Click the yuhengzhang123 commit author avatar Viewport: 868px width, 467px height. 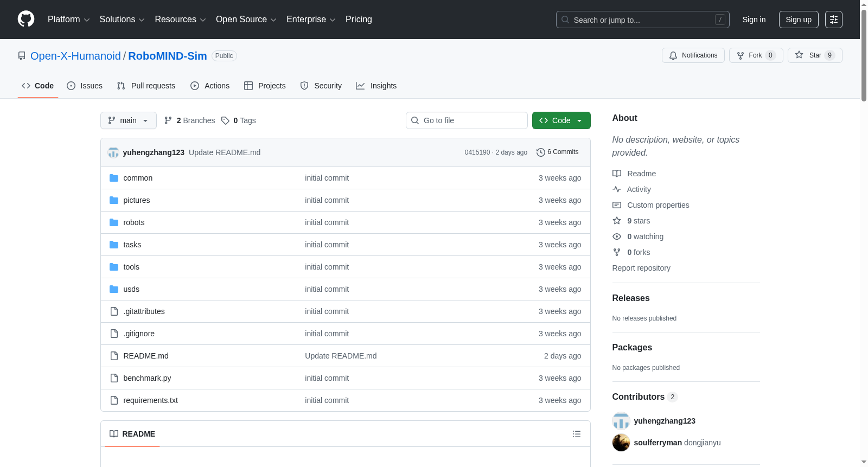(x=113, y=152)
